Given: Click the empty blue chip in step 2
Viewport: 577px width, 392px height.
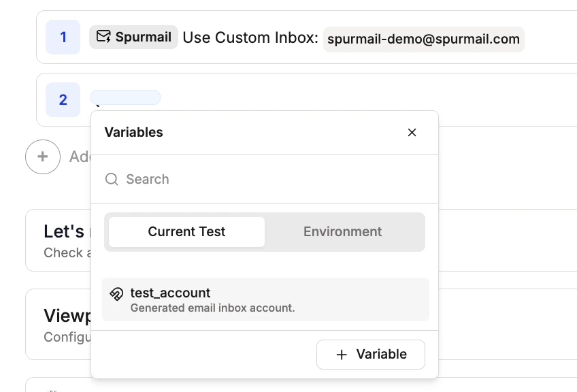Looking at the screenshot, I should coord(125,97).
